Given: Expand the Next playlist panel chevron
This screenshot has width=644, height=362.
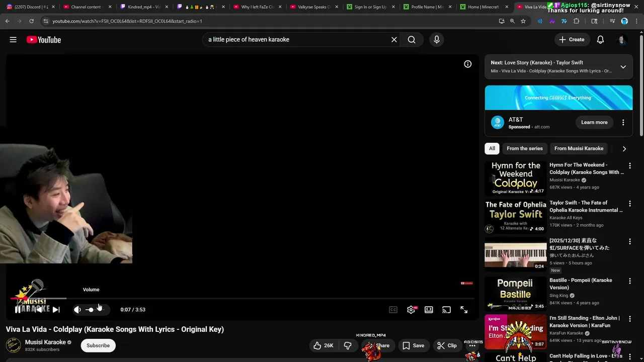Looking at the screenshot, I should coord(623,67).
